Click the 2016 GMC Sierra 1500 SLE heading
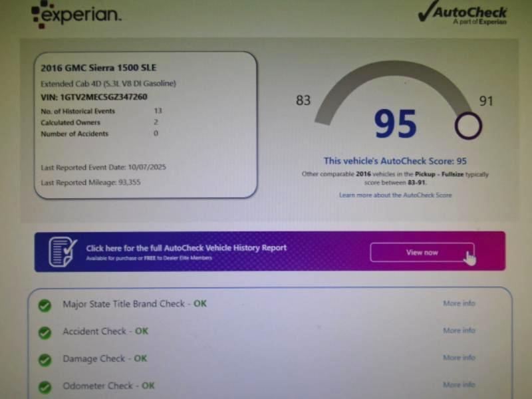 (x=98, y=68)
